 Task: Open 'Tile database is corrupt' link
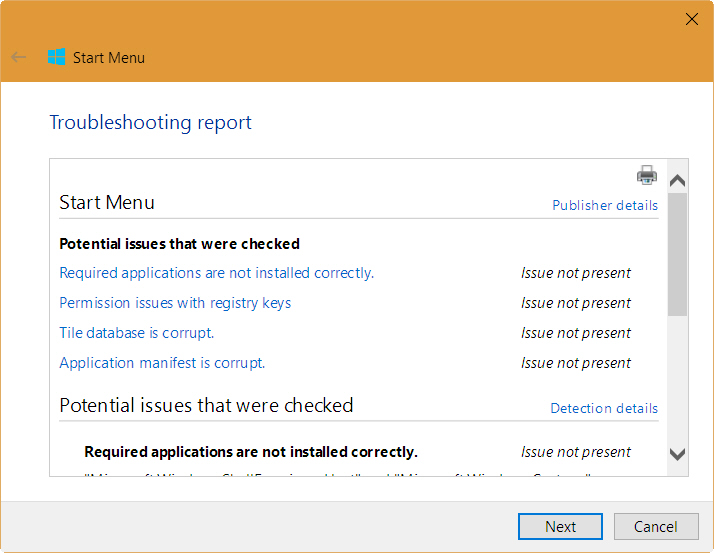137,333
